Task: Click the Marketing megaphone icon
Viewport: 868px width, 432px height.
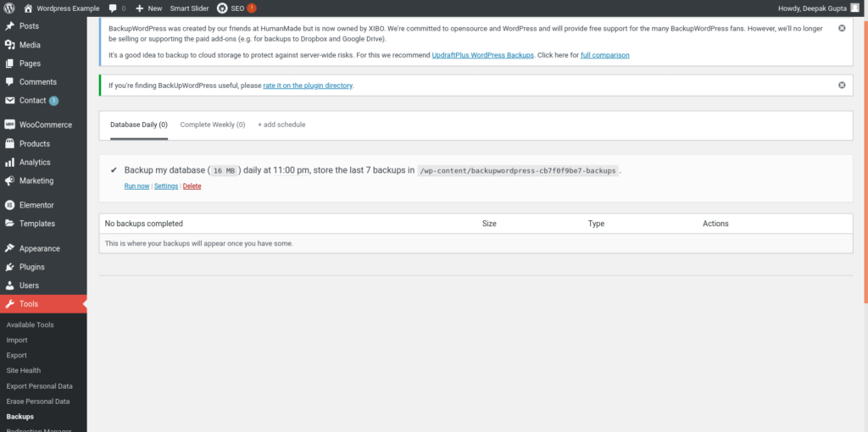Action: [x=9, y=180]
